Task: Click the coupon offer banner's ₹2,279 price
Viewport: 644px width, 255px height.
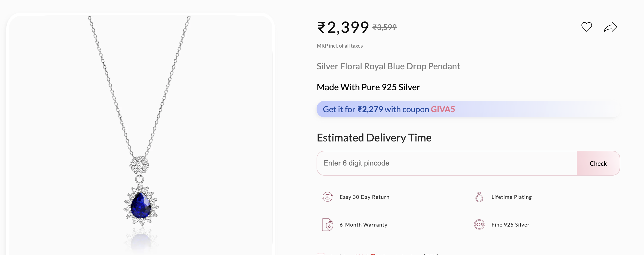Action: tap(370, 109)
